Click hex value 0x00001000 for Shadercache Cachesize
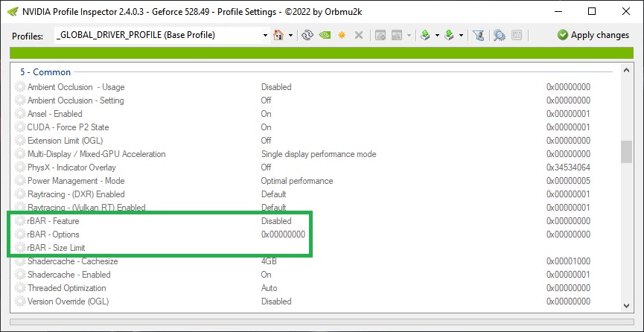Screen dimensions: 644x332 point(568,261)
